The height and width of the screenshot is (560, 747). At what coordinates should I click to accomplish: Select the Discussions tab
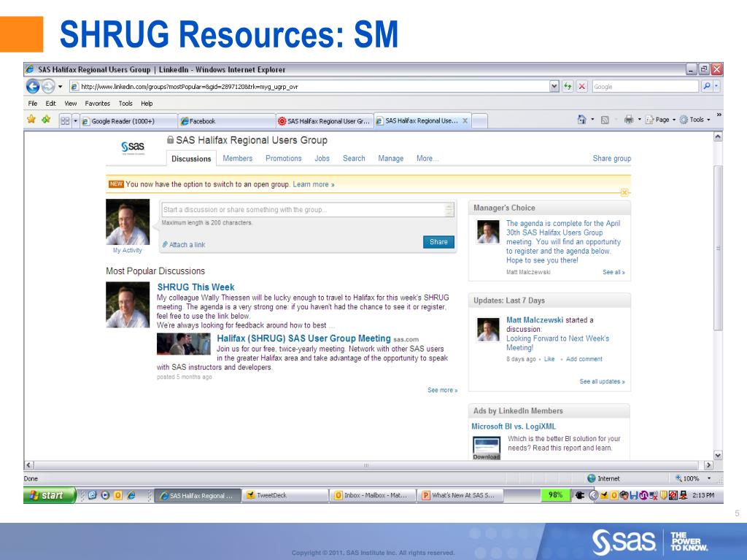(191, 158)
